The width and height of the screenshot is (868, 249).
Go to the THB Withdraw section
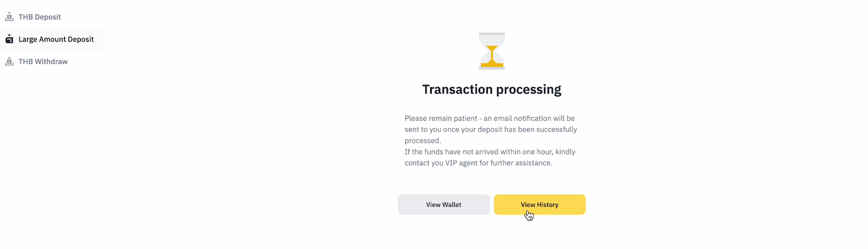pyautogui.click(x=43, y=61)
